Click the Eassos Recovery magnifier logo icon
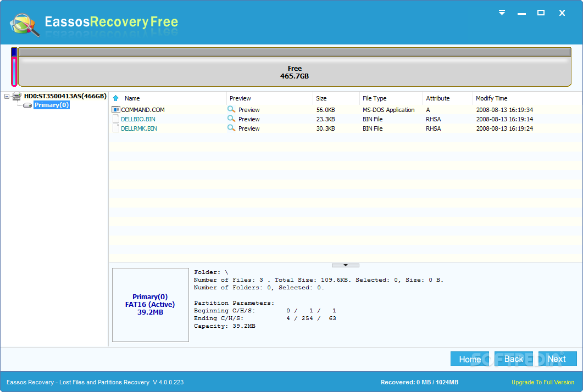 click(25, 25)
